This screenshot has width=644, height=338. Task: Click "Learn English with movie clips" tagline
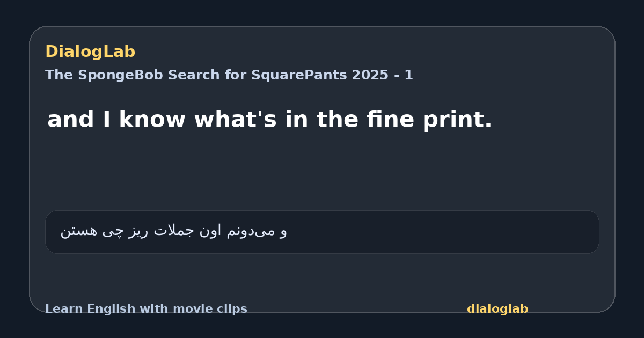(x=146, y=309)
